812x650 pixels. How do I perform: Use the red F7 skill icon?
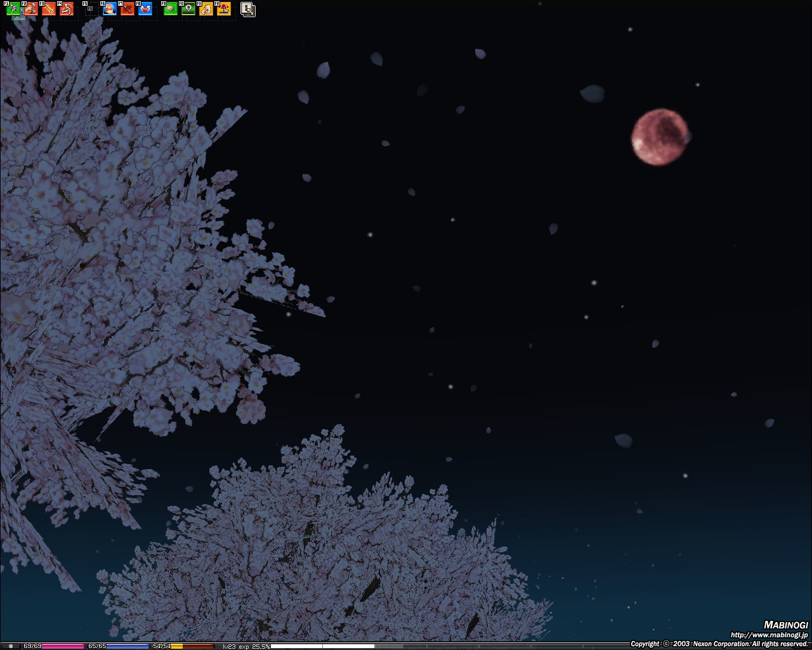127,9
